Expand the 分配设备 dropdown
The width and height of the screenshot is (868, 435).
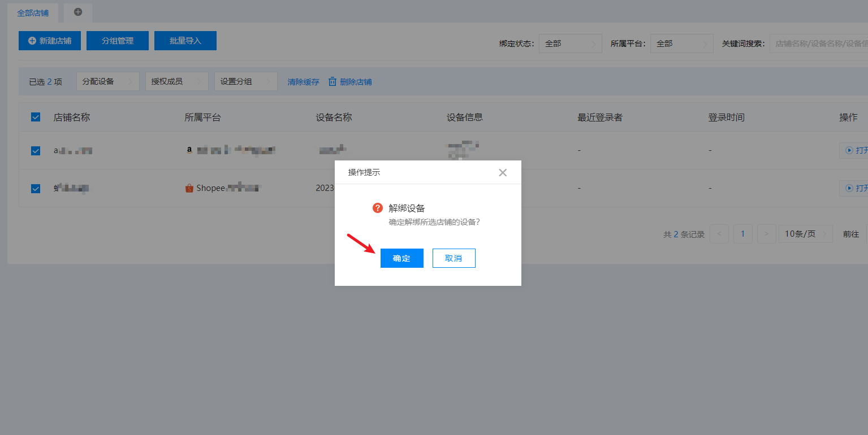pyautogui.click(x=107, y=81)
